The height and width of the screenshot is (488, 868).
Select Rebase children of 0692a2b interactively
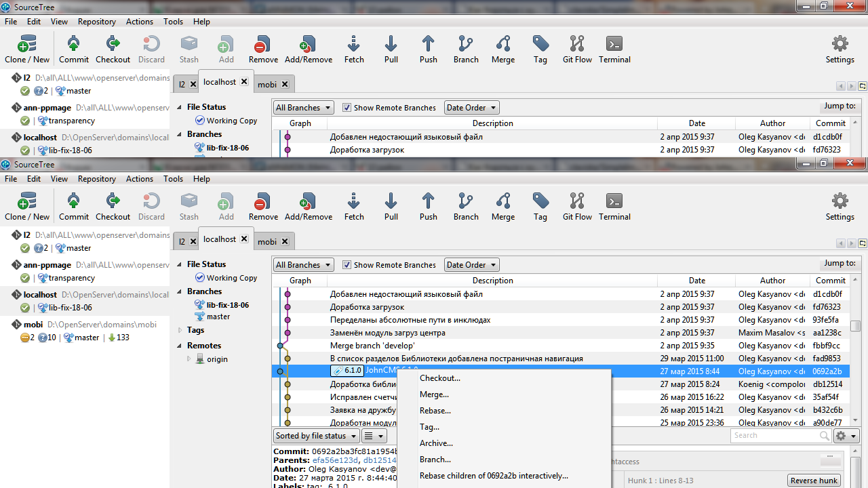pos(494,476)
